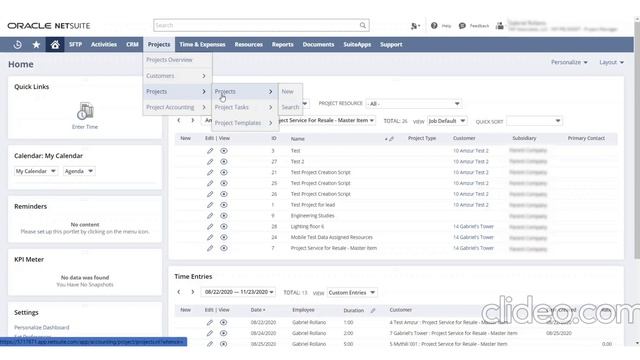Open the Resources menu
This screenshot has width=640, height=360.
click(x=249, y=44)
